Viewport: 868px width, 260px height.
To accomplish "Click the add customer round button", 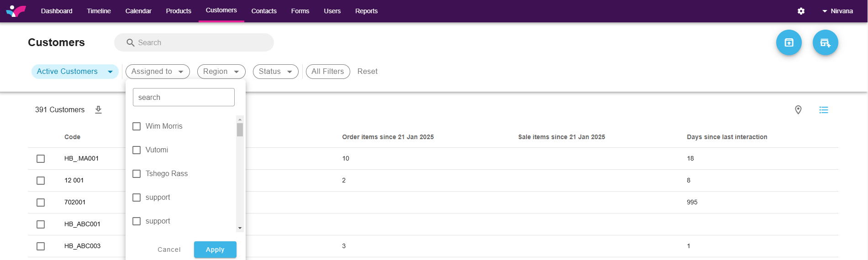I will coord(825,42).
